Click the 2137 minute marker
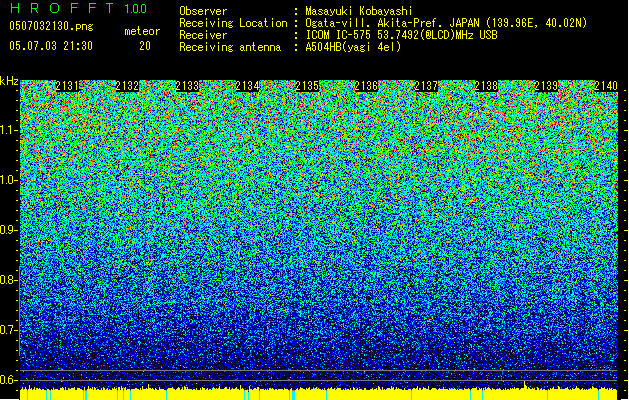 [x=426, y=86]
